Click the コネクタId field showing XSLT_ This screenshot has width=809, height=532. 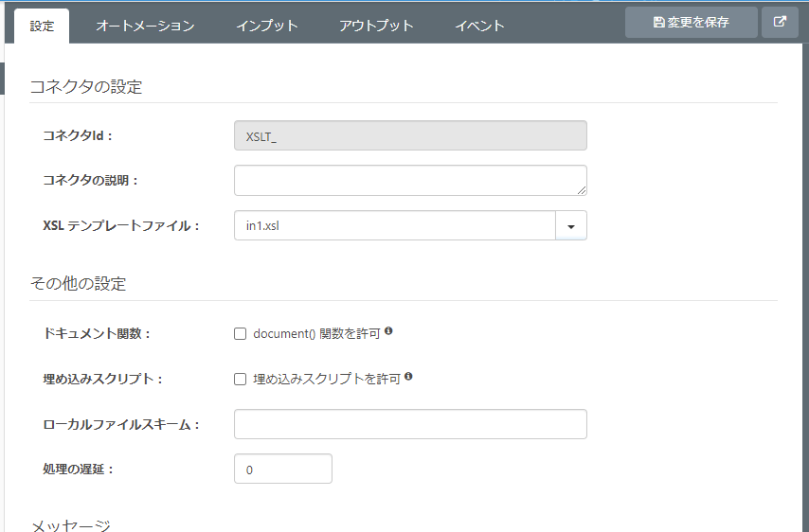410,136
